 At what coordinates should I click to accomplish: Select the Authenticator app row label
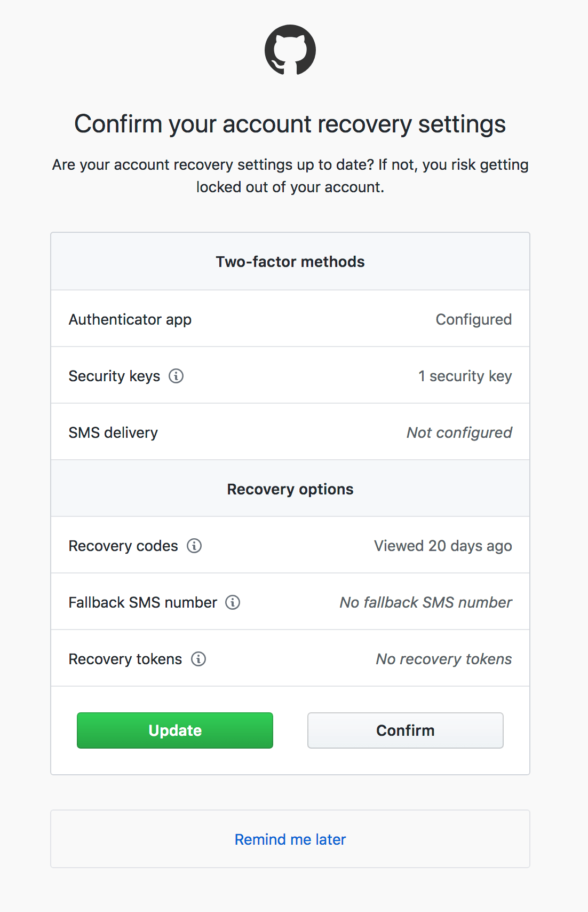coord(130,319)
